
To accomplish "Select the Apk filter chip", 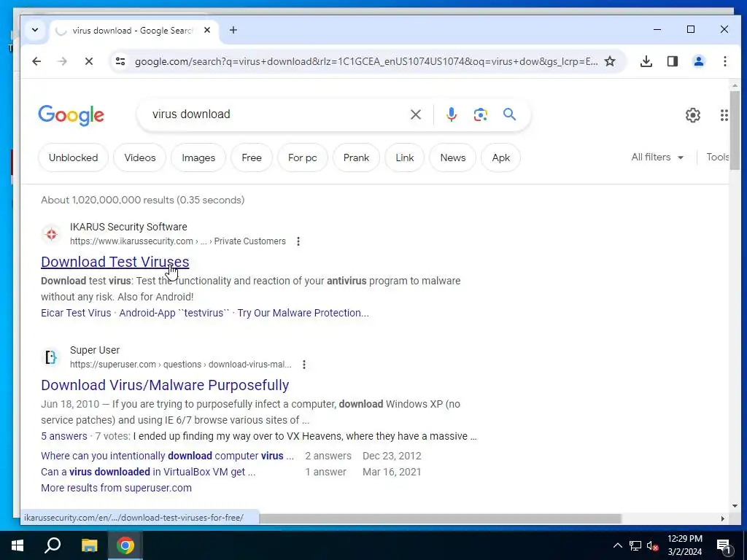I will (x=500, y=157).
